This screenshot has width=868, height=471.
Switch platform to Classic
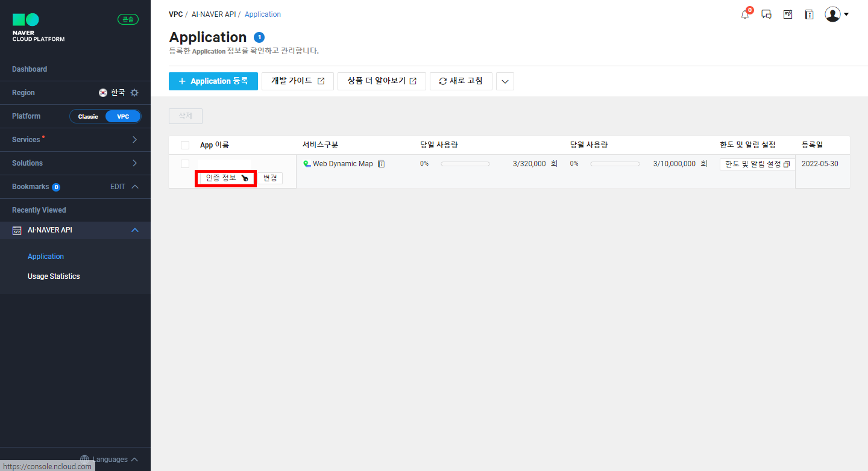tap(88, 116)
